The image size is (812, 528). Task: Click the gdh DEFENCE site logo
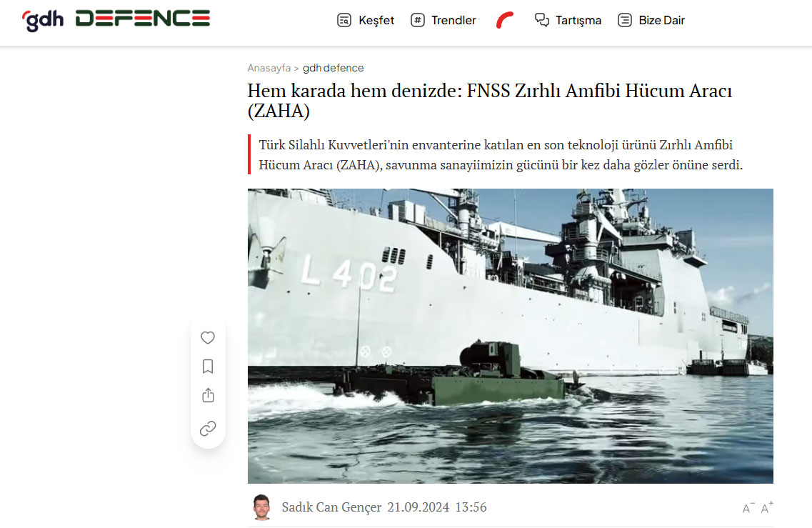pyautogui.click(x=116, y=20)
